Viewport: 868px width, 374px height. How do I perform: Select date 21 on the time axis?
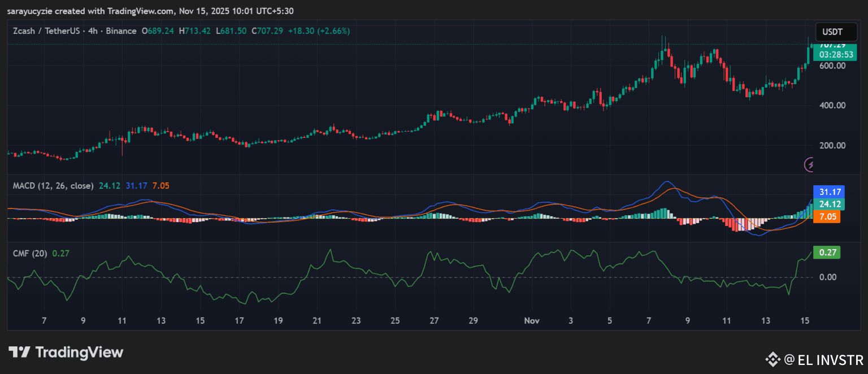(317, 320)
